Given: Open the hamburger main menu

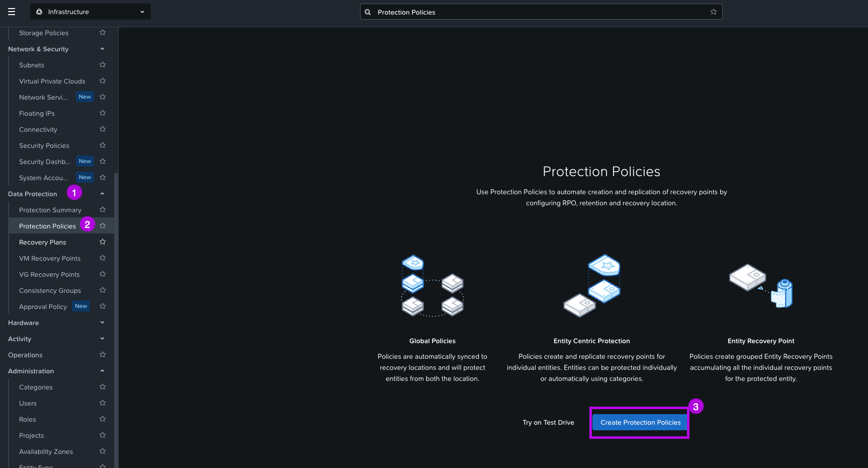Looking at the screenshot, I should 12,12.
